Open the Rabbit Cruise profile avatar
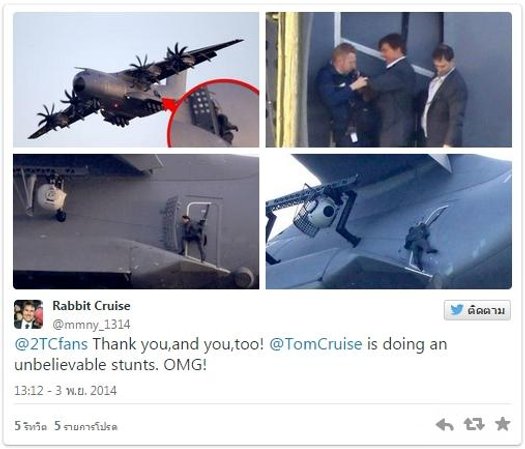 coord(28,314)
